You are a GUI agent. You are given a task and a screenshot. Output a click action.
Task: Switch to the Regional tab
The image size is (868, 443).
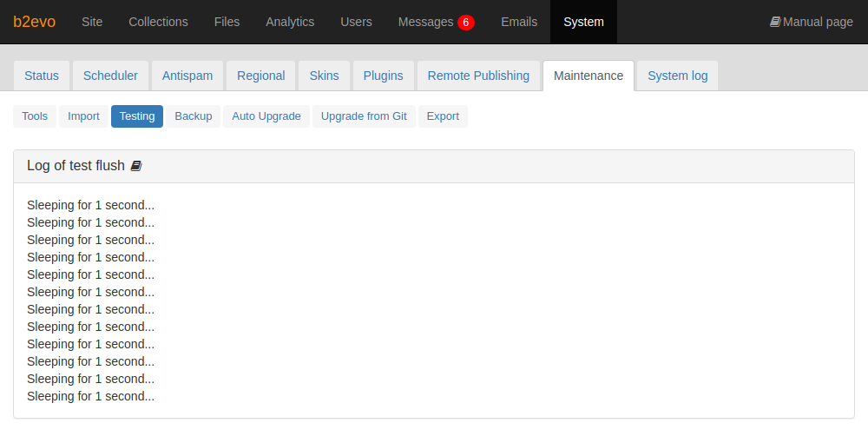[260, 76]
